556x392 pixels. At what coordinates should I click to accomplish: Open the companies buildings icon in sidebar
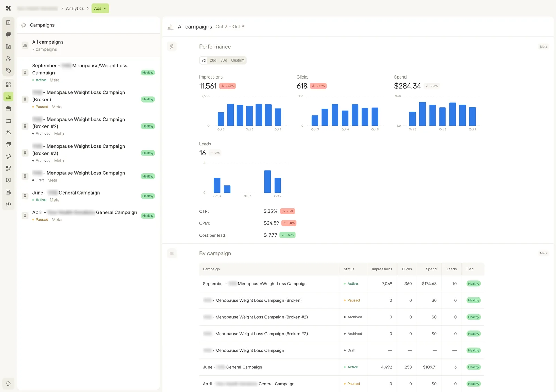pos(8,47)
